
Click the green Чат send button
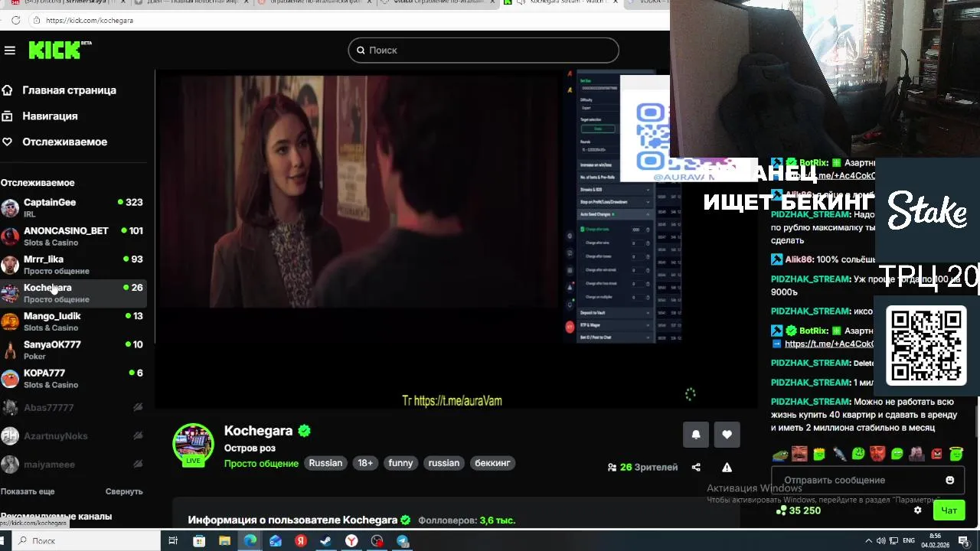(949, 510)
